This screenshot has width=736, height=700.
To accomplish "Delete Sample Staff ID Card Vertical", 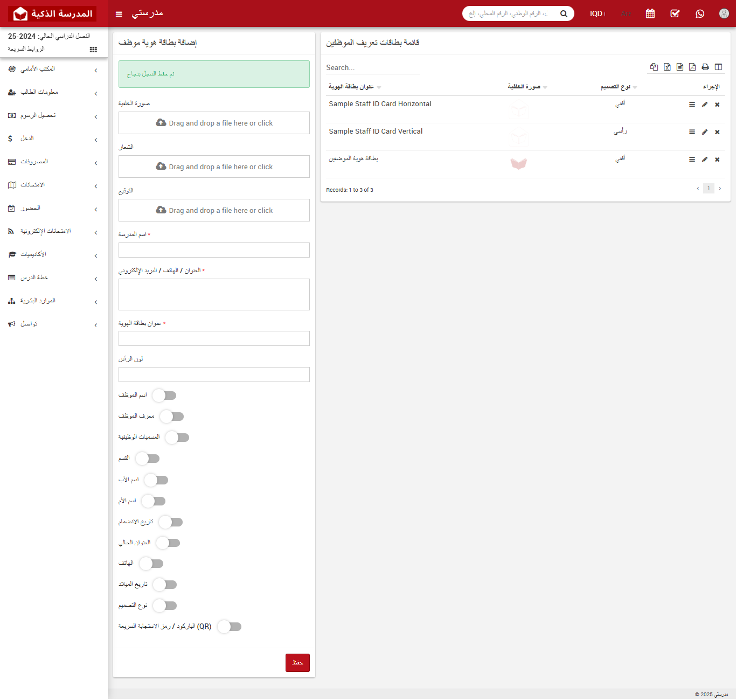I will (717, 132).
